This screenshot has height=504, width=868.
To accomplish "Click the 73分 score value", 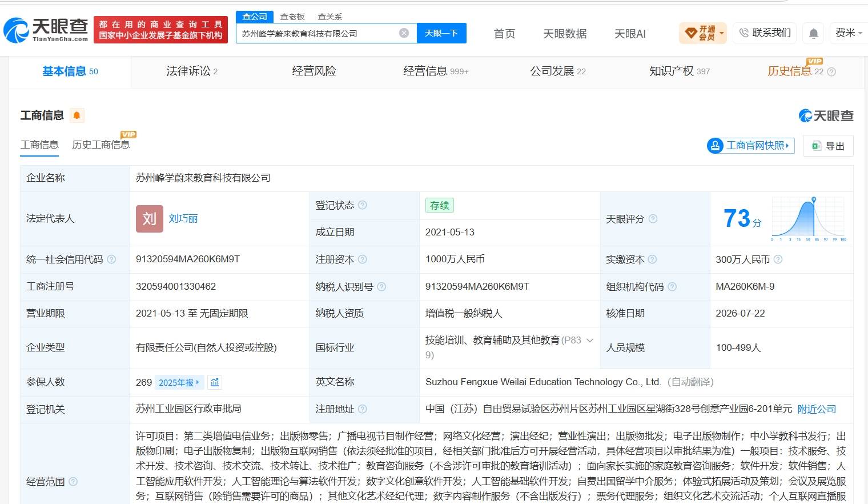I will click(742, 219).
